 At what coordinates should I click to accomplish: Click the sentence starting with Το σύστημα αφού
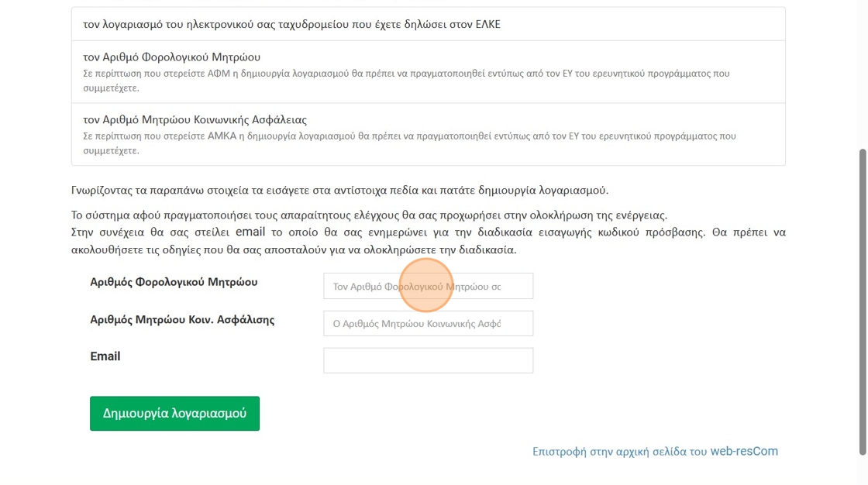pos(369,215)
